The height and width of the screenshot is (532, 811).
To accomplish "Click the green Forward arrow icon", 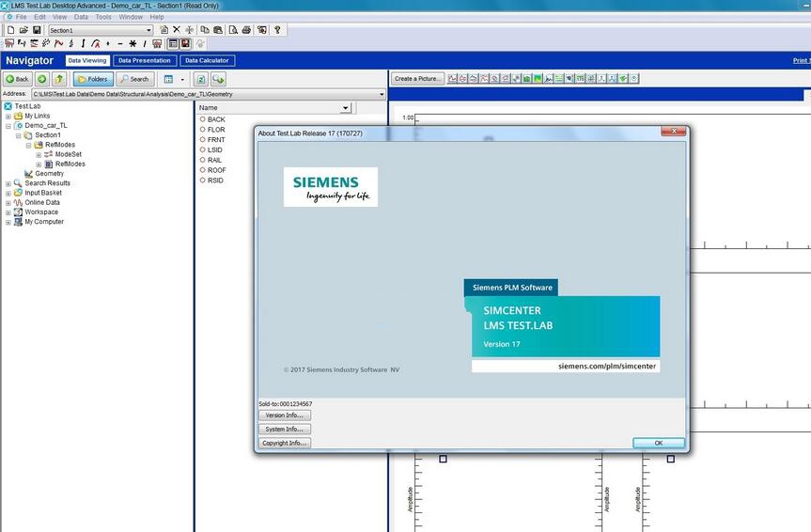I will pos(42,79).
